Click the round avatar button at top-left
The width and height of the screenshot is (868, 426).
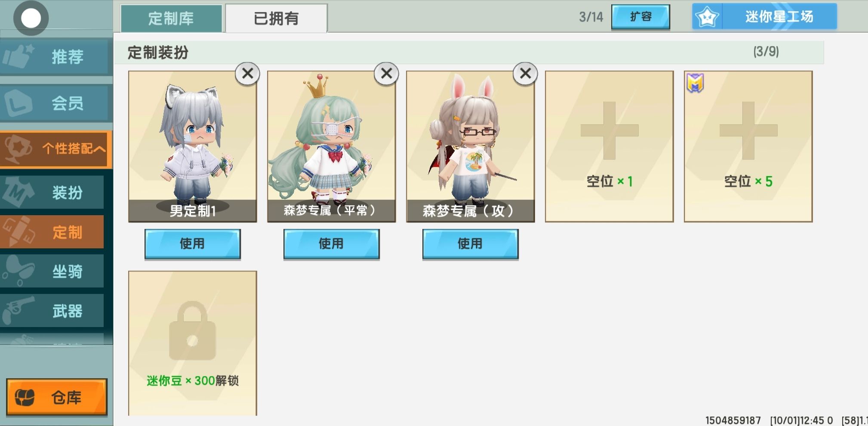tap(31, 18)
